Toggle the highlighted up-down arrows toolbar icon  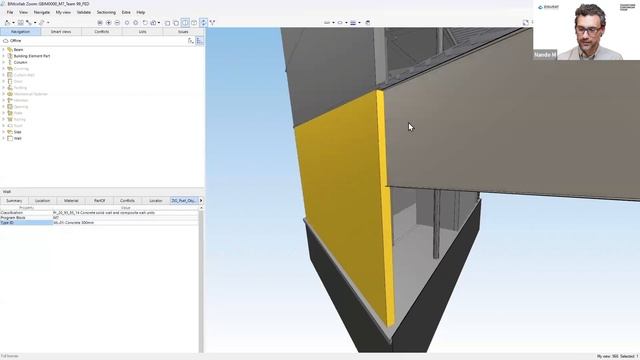203,23
